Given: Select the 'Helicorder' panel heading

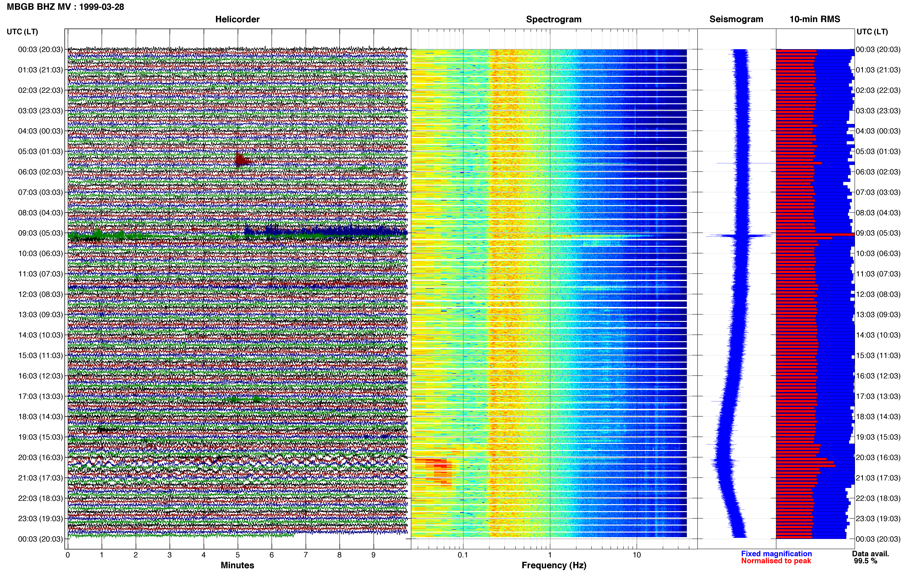Looking at the screenshot, I should pyautogui.click(x=237, y=19).
